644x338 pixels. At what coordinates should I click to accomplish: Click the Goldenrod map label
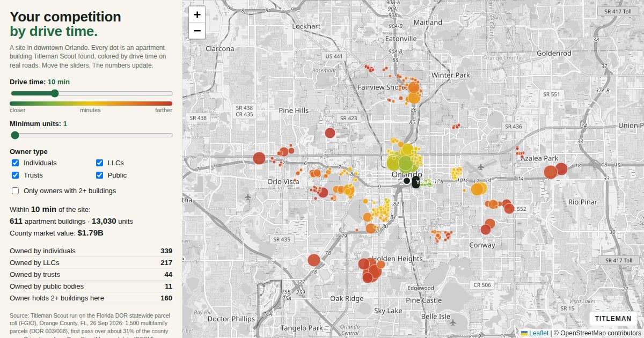tap(554, 53)
